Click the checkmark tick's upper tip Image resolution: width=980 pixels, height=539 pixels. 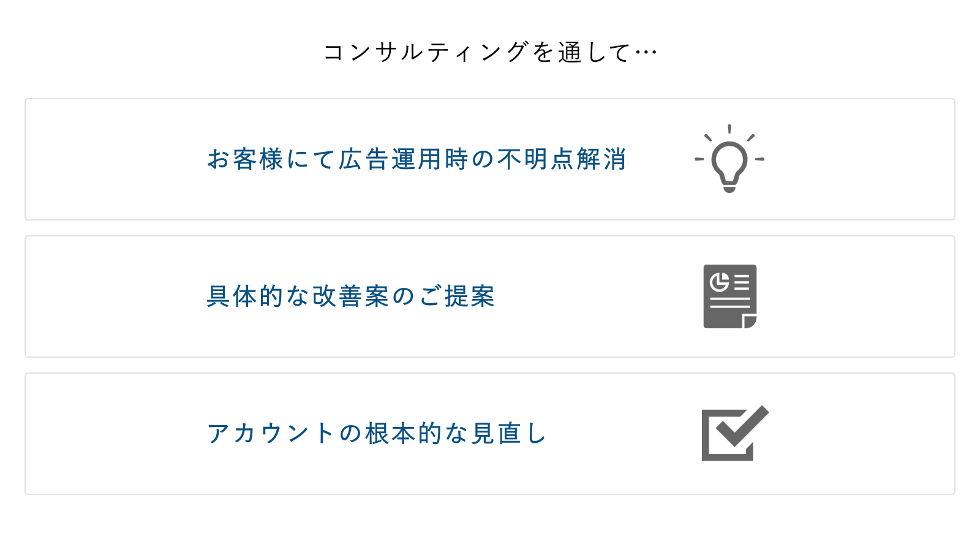(761, 412)
